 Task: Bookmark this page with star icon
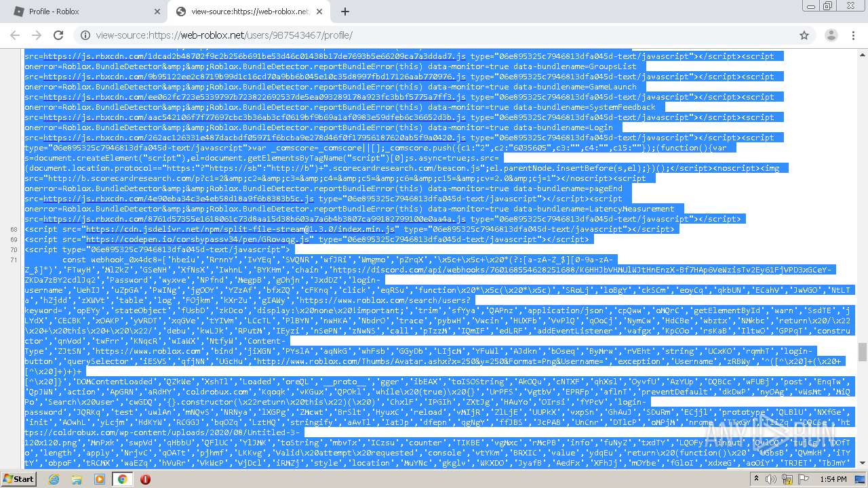pos(804,35)
